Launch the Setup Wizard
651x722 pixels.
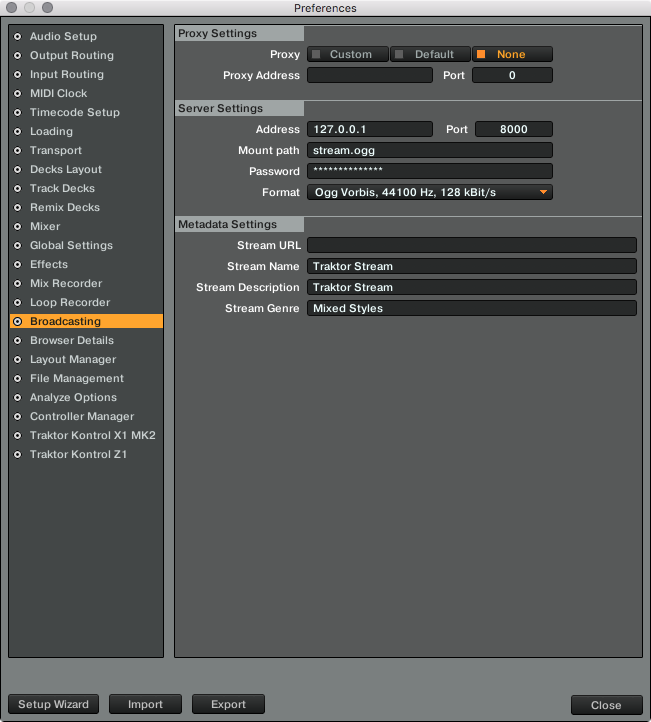click(53, 704)
